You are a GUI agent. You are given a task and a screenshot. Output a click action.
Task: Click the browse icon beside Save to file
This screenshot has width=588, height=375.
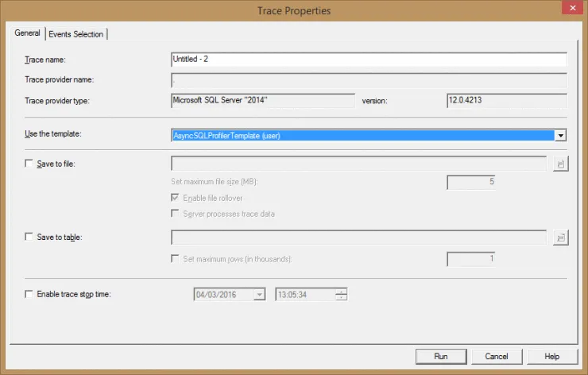click(560, 164)
